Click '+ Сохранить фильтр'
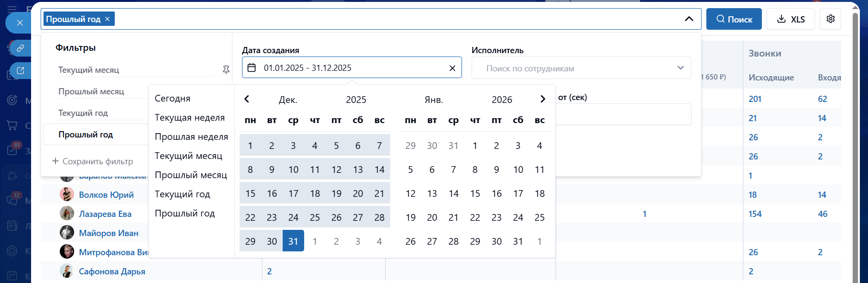The image size is (868, 283). tap(92, 161)
